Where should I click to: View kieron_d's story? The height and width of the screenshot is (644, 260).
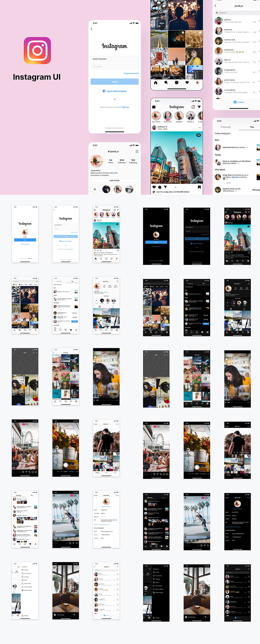click(191, 117)
